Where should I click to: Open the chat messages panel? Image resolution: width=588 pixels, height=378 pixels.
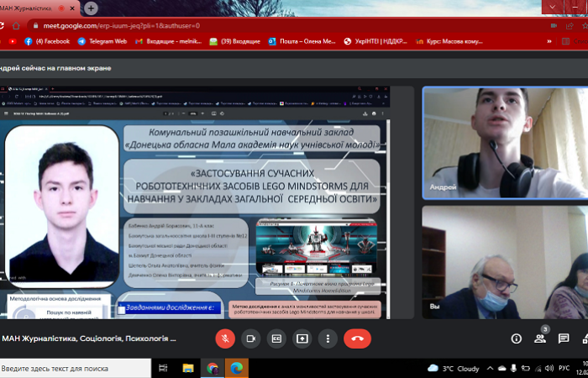(x=564, y=339)
